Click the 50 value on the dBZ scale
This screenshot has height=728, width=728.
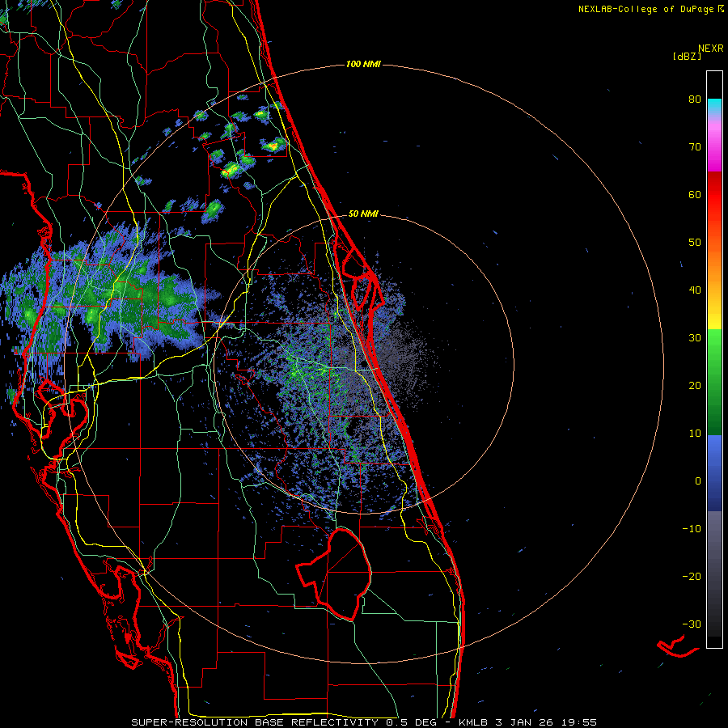[695, 243]
